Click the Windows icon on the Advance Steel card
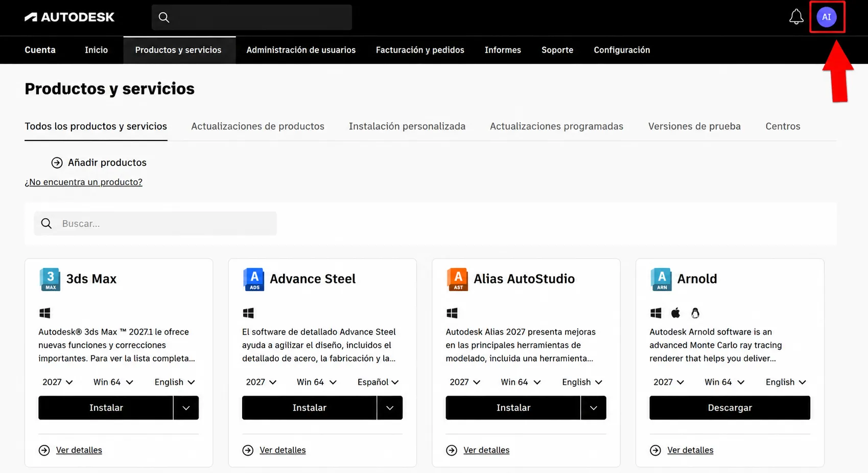Screen dimensions: 868x473 (x=248, y=313)
